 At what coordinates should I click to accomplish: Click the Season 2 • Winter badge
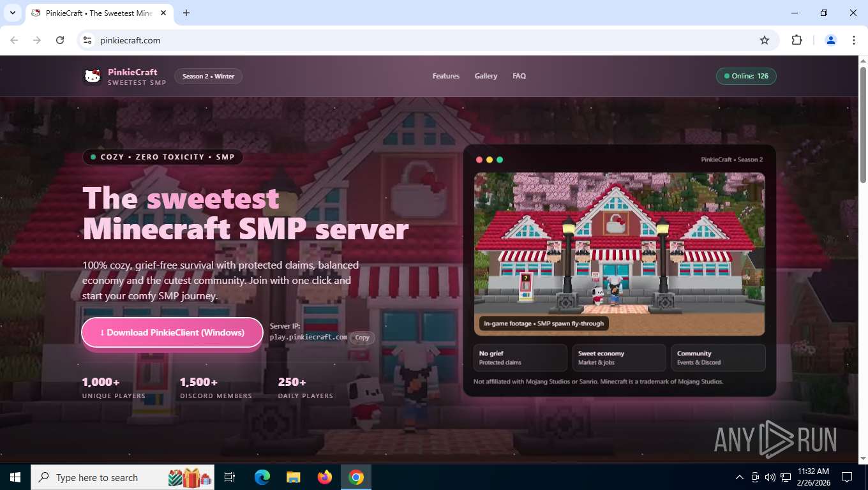click(x=208, y=77)
